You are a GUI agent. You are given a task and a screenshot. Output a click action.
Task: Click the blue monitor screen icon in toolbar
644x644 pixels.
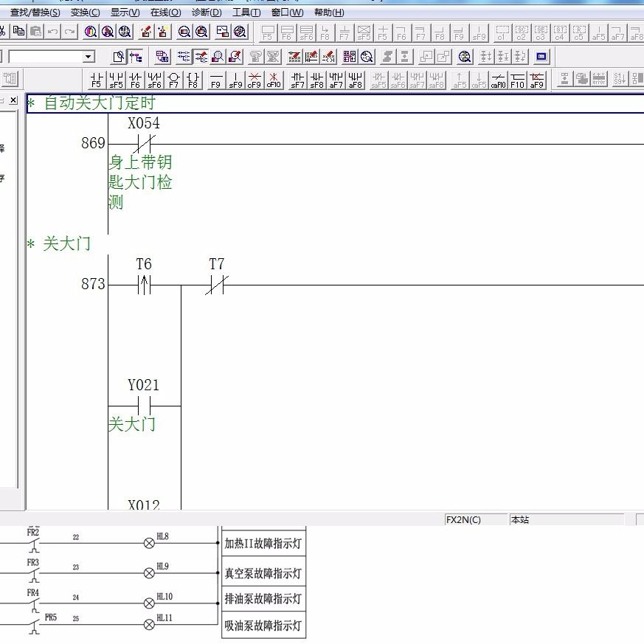click(541, 56)
